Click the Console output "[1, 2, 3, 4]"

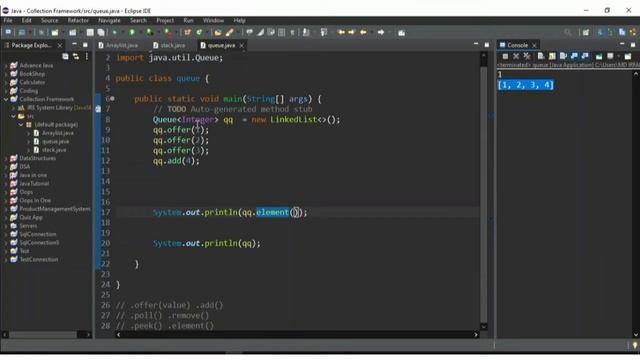click(x=526, y=85)
